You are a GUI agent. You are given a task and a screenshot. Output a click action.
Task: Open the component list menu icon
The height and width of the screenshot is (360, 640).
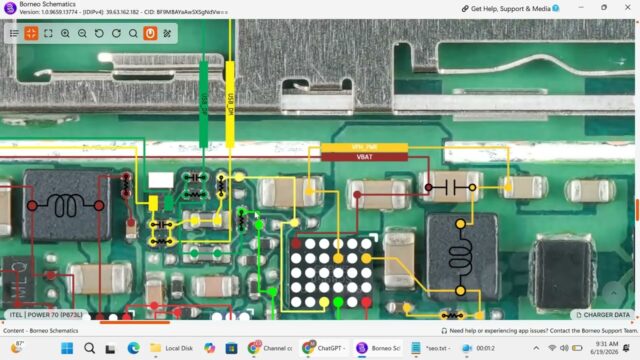click(x=14, y=33)
